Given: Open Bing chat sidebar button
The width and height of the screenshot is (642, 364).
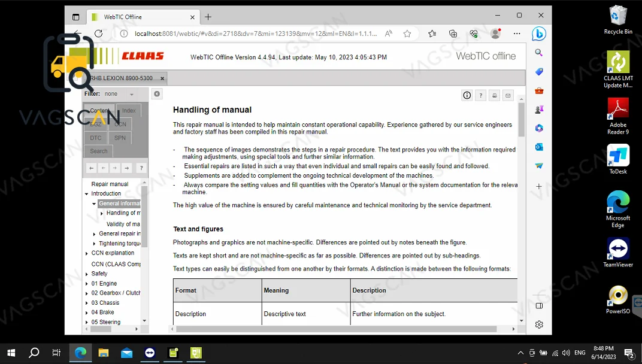Looking at the screenshot, I should tap(539, 34).
